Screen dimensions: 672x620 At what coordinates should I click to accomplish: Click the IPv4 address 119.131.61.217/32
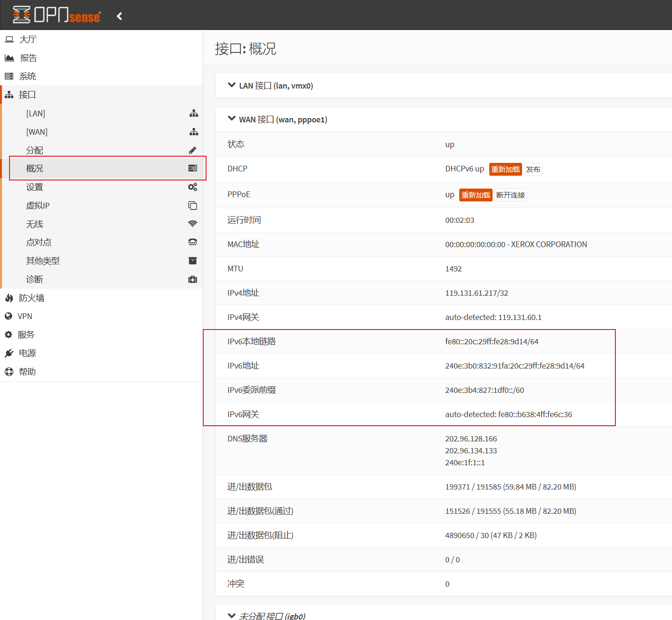pyautogui.click(x=476, y=293)
